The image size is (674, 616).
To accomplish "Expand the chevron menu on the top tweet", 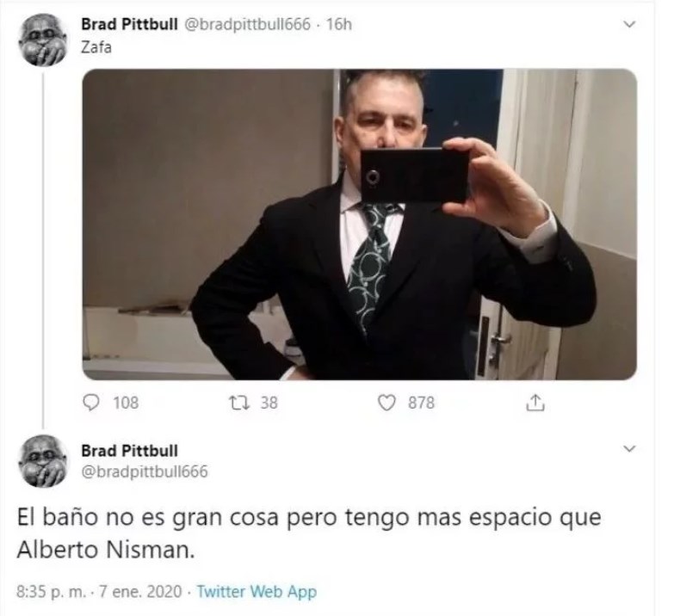I will click(x=628, y=24).
